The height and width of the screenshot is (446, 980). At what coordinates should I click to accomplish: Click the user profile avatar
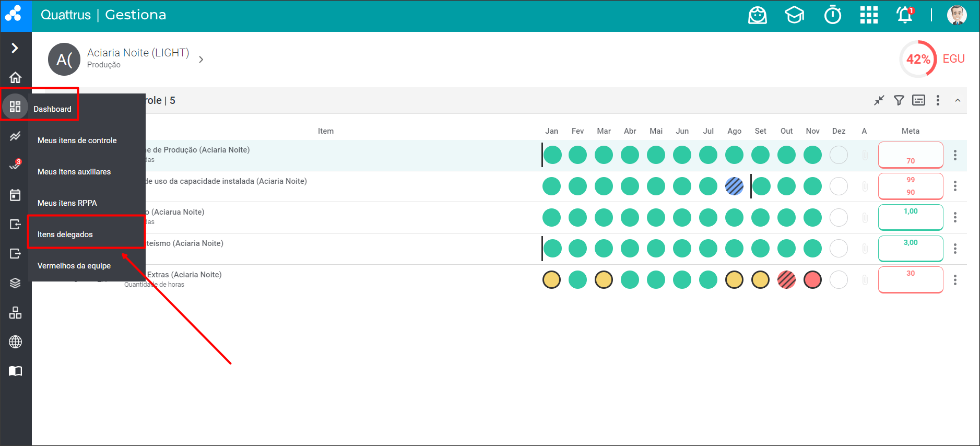tap(957, 15)
